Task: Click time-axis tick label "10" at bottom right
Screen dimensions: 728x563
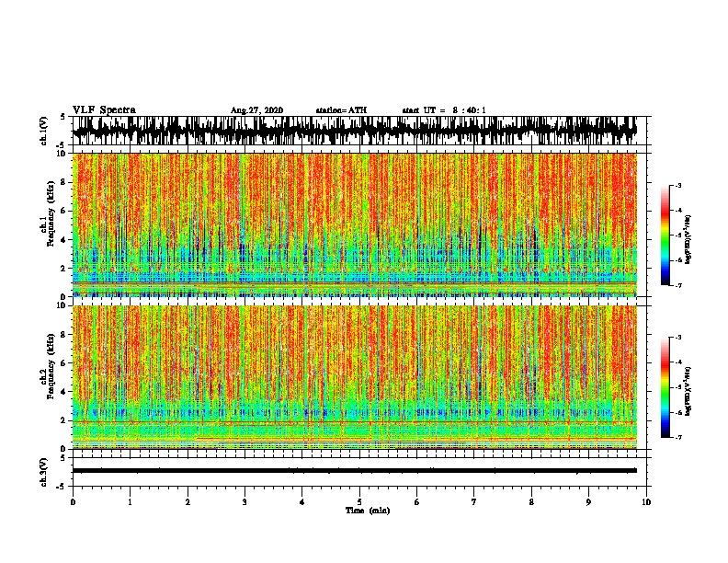Action: coord(646,502)
